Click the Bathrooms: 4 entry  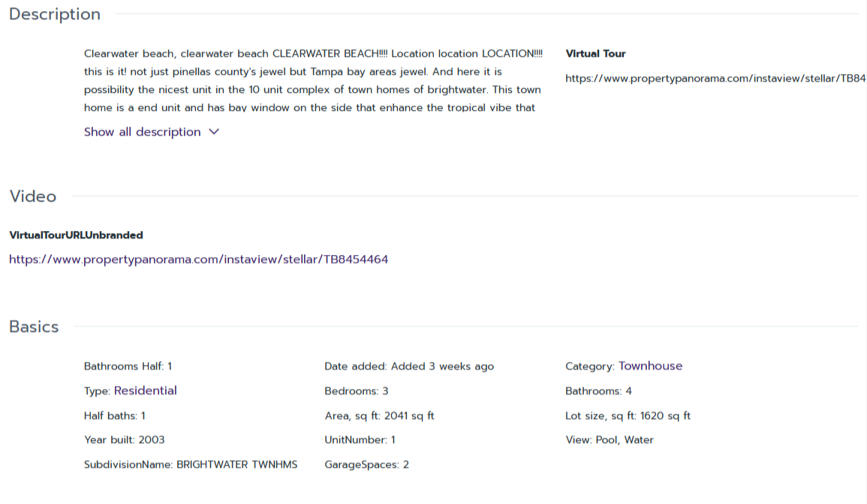tap(598, 391)
